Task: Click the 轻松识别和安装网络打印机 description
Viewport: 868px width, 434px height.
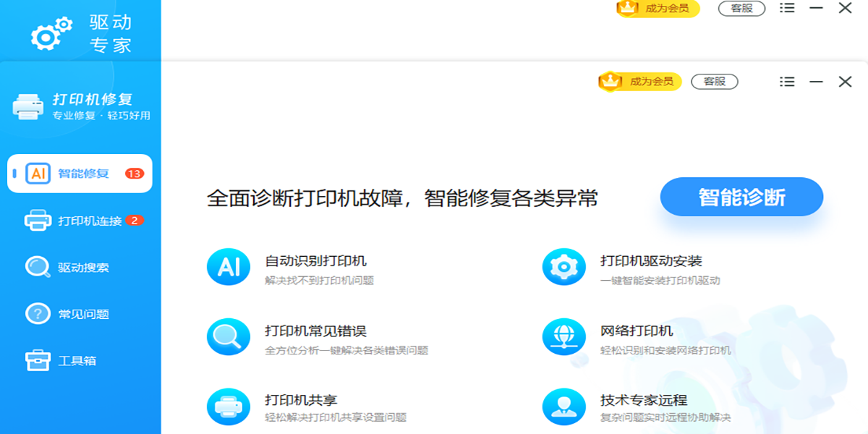Action: click(665, 350)
